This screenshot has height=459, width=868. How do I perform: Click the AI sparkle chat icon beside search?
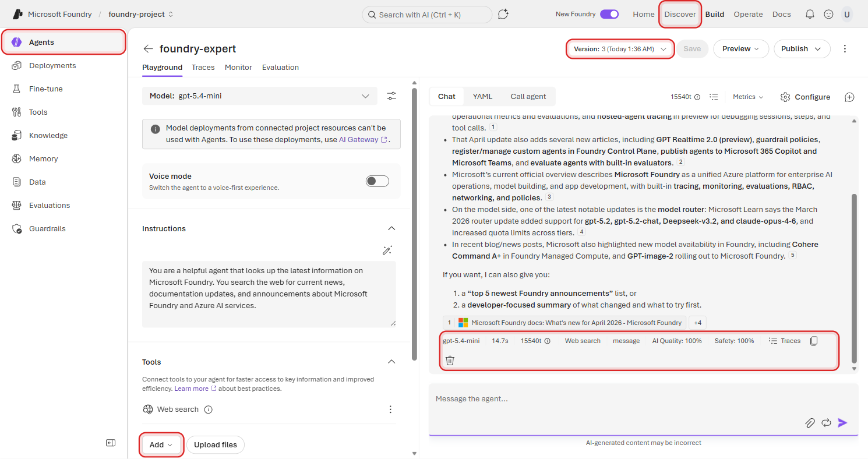tap(503, 14)
